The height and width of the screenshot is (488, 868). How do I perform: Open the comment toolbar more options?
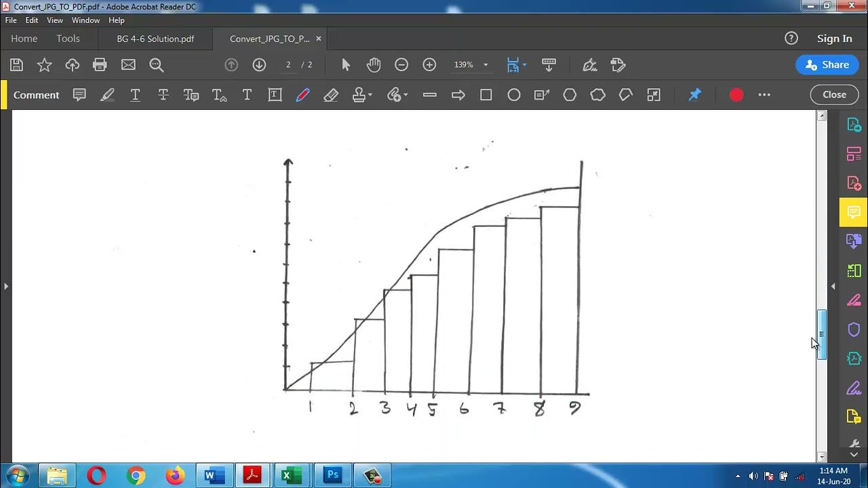764,95
